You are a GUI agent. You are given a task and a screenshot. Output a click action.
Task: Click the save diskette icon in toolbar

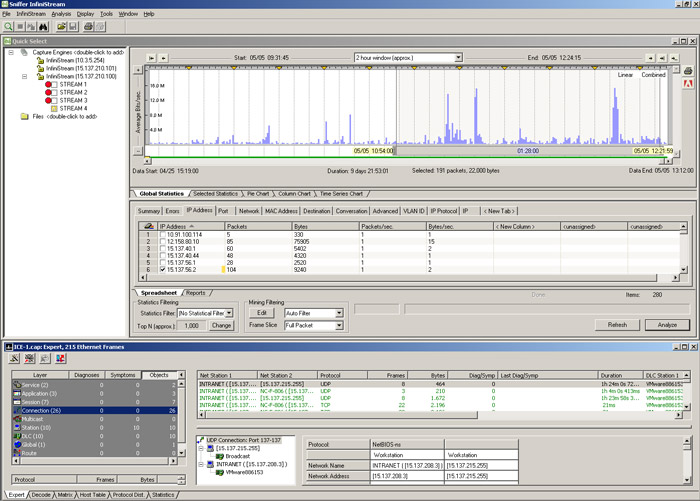point(73,27)
